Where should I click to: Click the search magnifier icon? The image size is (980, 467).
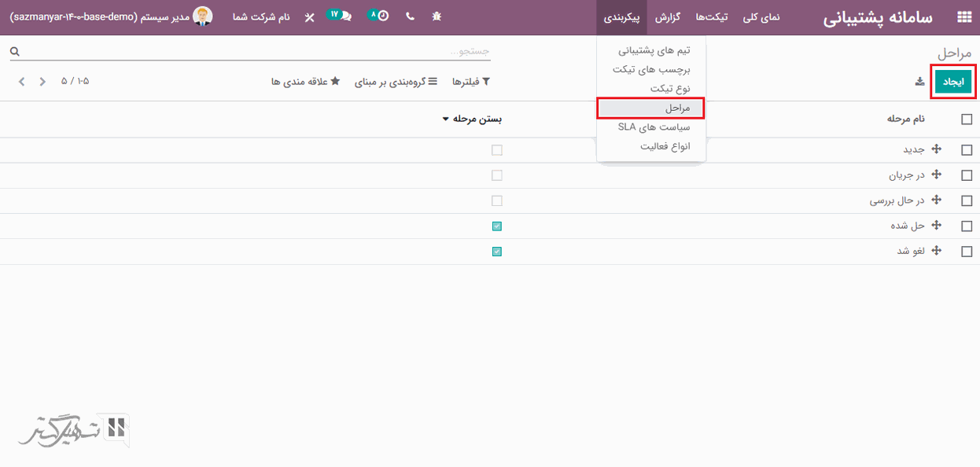click(x=14, y=52)
